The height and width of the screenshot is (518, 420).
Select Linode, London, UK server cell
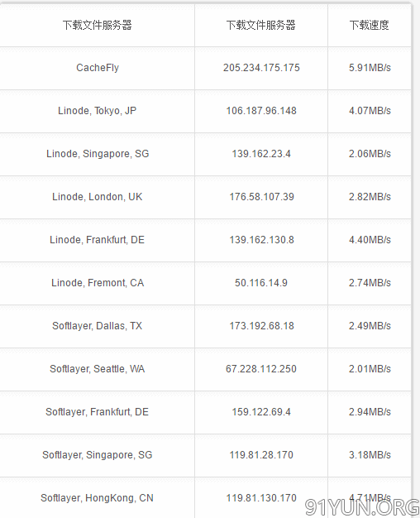tap(98, 197)
